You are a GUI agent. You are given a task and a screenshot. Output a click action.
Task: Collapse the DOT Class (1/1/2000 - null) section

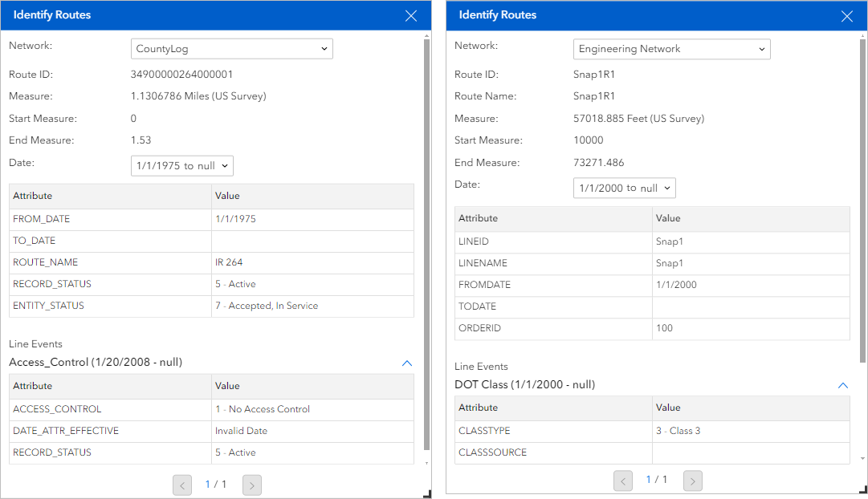[843, 385]
